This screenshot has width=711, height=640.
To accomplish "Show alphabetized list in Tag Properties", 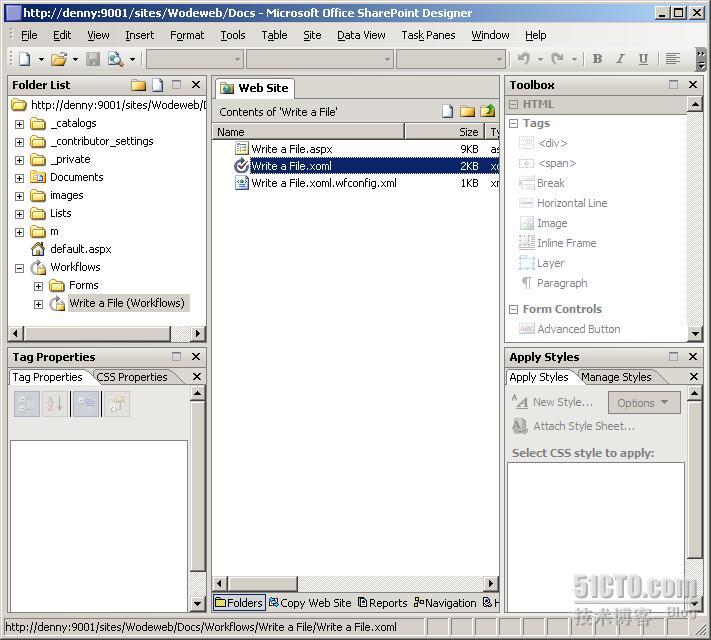I will (55, 404).
